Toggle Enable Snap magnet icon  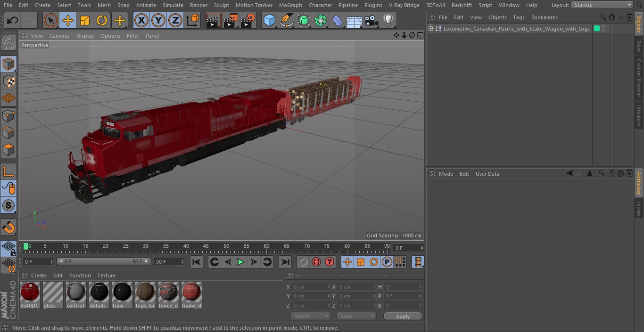[8, 227]
